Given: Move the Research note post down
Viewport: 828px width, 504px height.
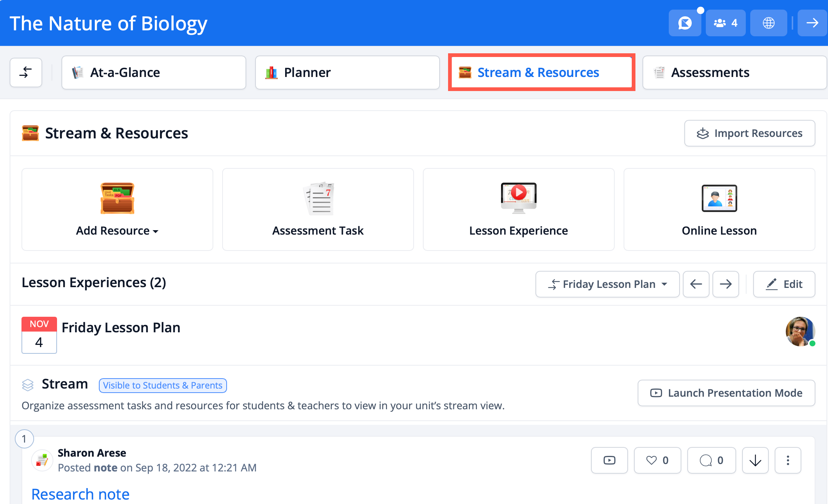Looking at the screenshot, I should coord(755,460).
